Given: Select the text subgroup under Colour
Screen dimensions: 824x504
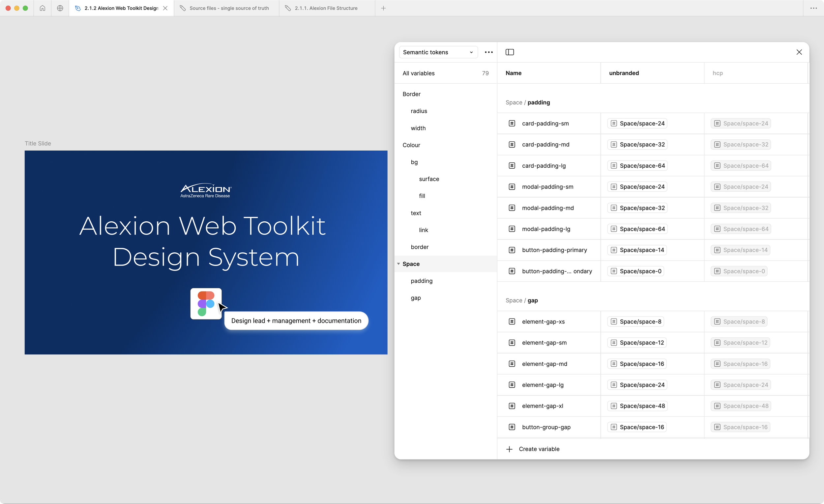Looking at the screenshot, I should pos(416,213).
